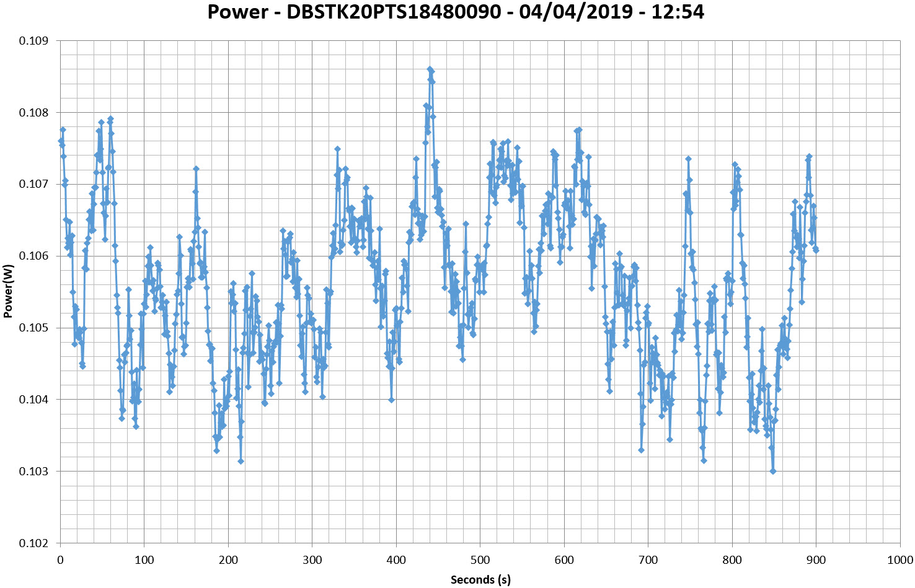Click the last data point at 900 seconds

click(x=816, y=250)
